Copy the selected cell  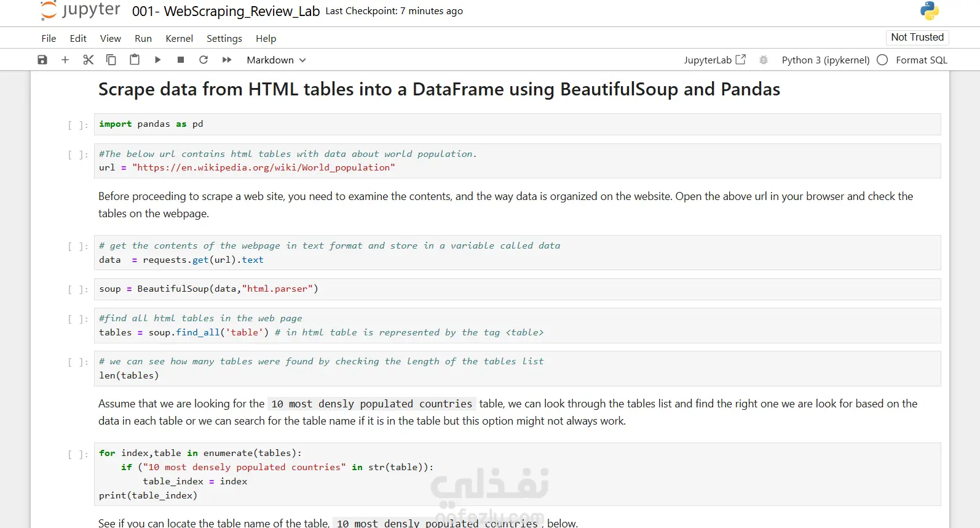coord(111,60)
